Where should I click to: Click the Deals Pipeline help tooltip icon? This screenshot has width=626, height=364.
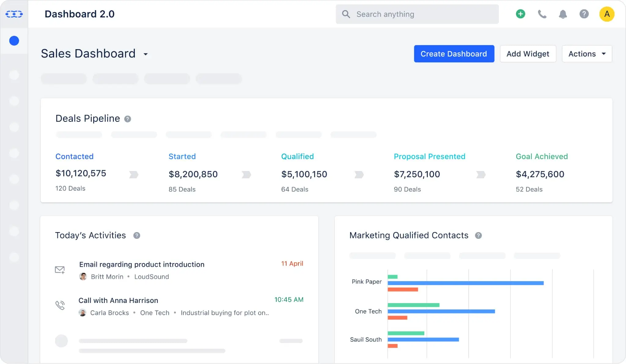coord(128,119)
